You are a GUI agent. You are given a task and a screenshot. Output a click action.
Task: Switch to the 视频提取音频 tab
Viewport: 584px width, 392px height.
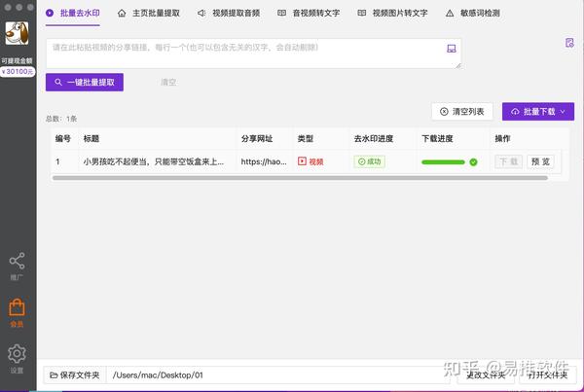[x=229, y=14]
